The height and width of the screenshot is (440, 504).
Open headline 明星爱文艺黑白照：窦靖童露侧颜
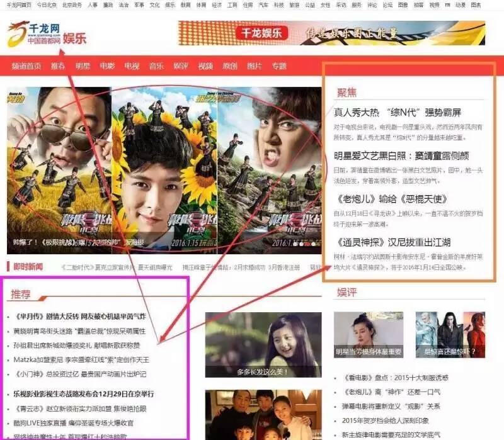(401, 155)
